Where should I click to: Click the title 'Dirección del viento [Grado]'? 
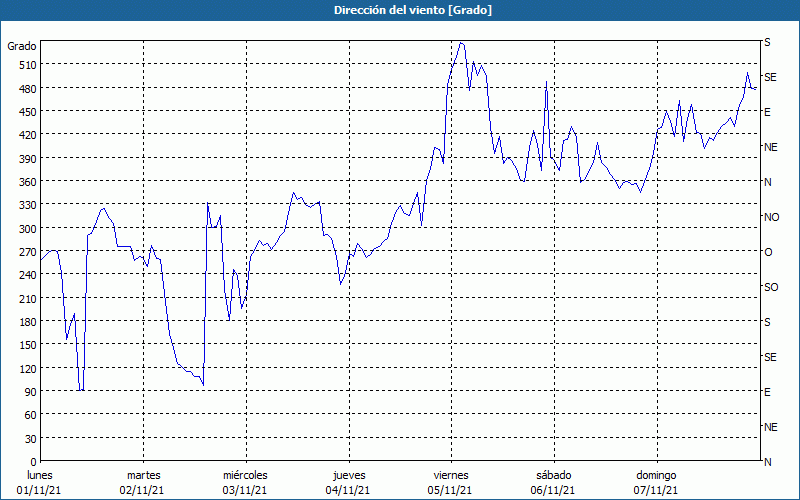[413, 10]
